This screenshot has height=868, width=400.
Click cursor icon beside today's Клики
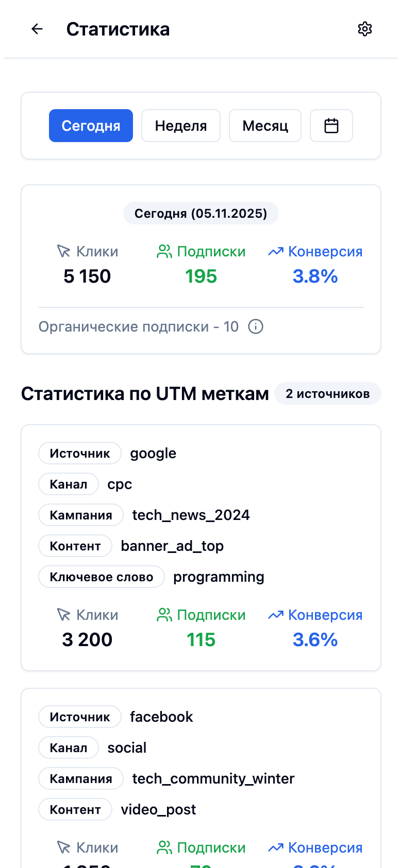[63, 252]
